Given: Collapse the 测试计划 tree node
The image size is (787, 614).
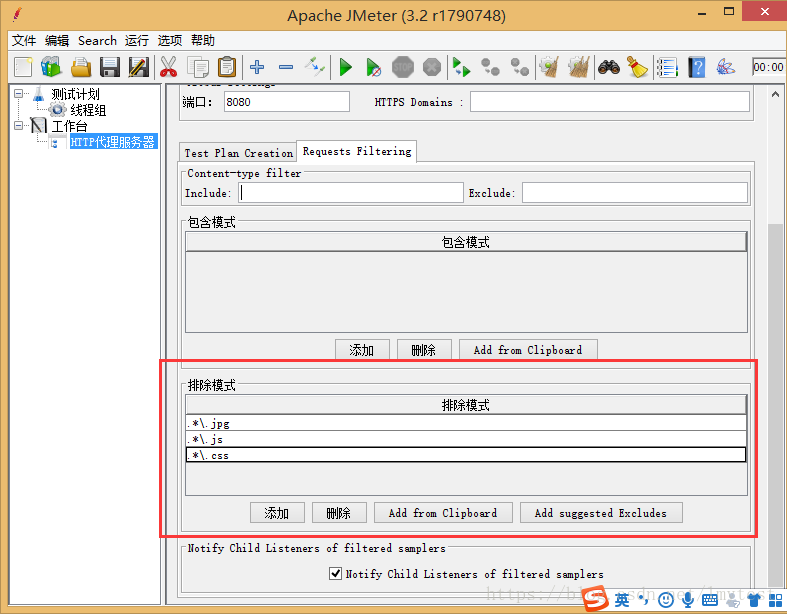Looking at the screenshot, I should [19, 93].
